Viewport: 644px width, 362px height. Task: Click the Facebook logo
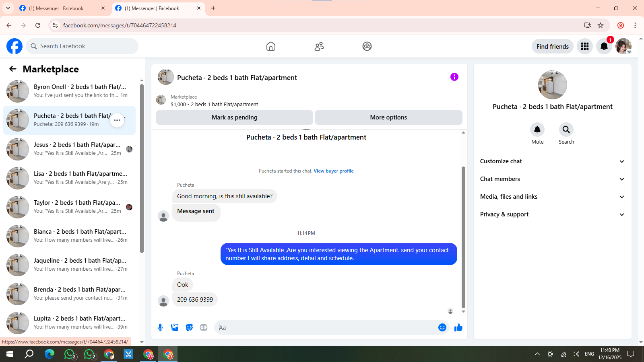click(x=14, y=46)
